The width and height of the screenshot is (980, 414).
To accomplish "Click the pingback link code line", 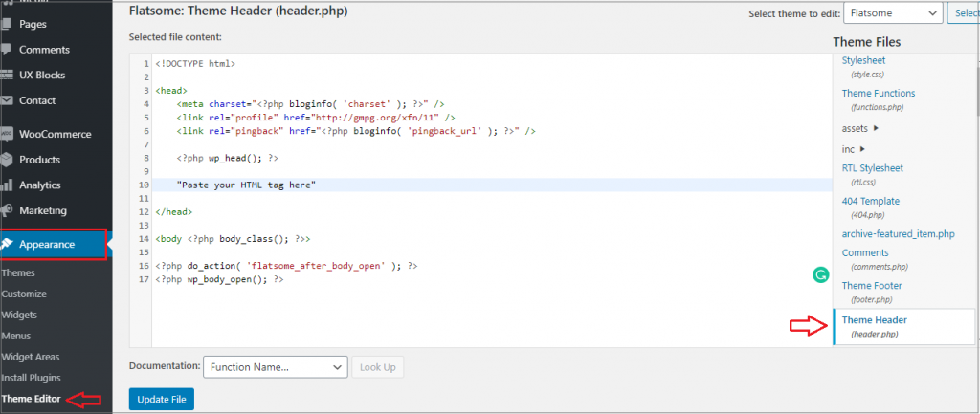I will [x=356, y=131].
